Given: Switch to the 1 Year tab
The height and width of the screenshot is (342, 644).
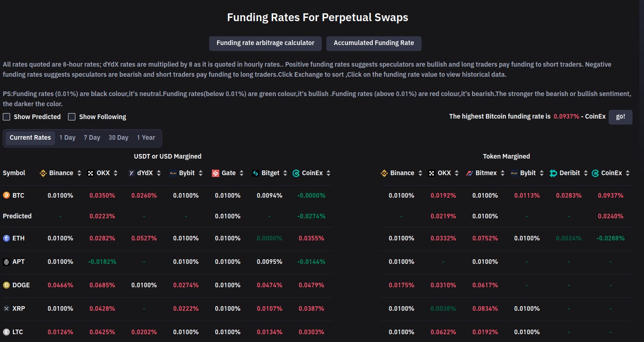Looking at the screenshot, I should point(146,137).
